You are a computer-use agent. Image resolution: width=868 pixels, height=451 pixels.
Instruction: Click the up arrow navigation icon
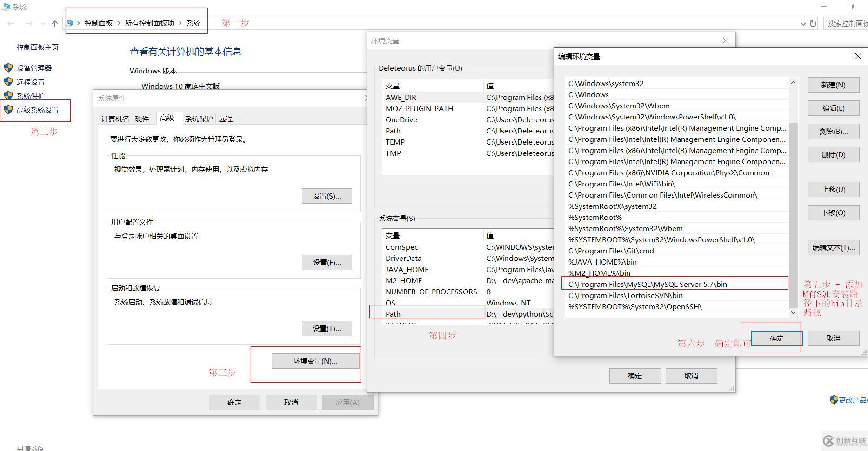pos(55,24)
